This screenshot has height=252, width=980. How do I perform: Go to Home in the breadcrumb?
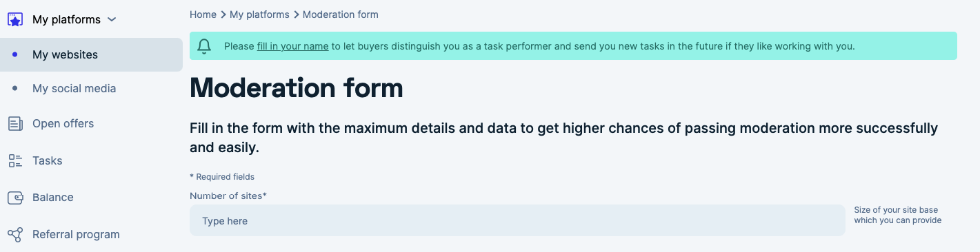point(203,14)
